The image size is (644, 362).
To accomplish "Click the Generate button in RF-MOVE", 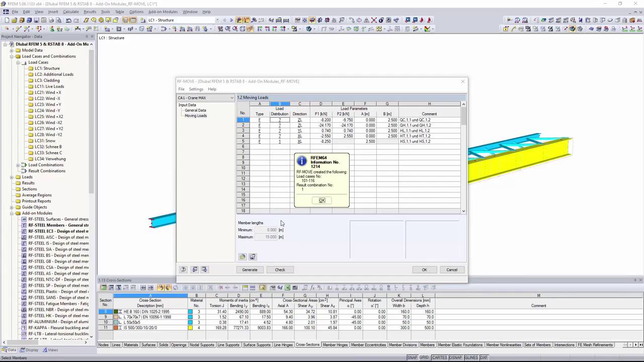I will tap(250, 270).
